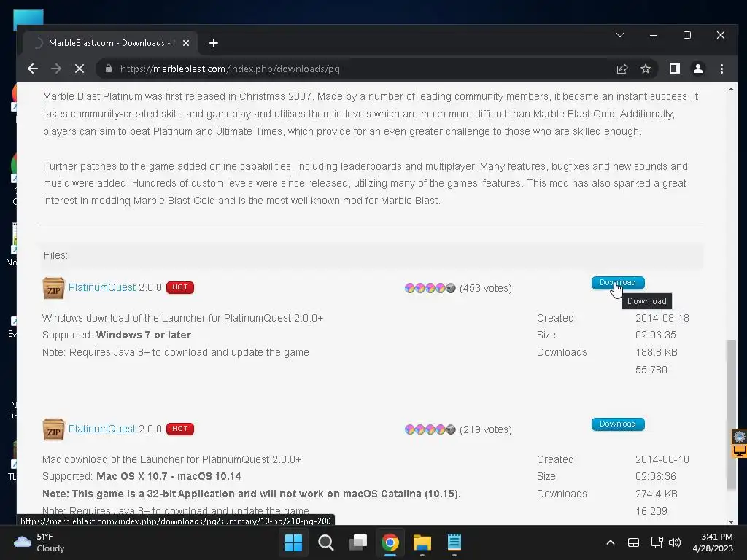Rate using the 453 votes marble stars
747x560 pixels.
430,288
